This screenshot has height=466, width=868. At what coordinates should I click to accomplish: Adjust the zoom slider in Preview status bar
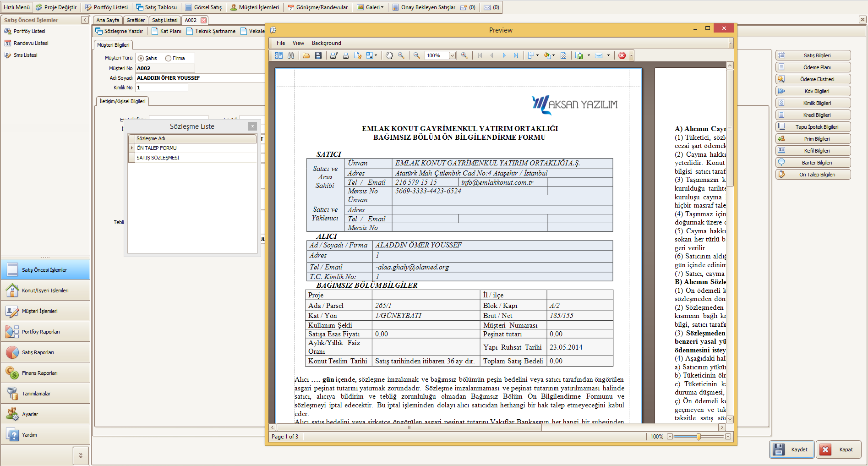[x=699, y=437]
